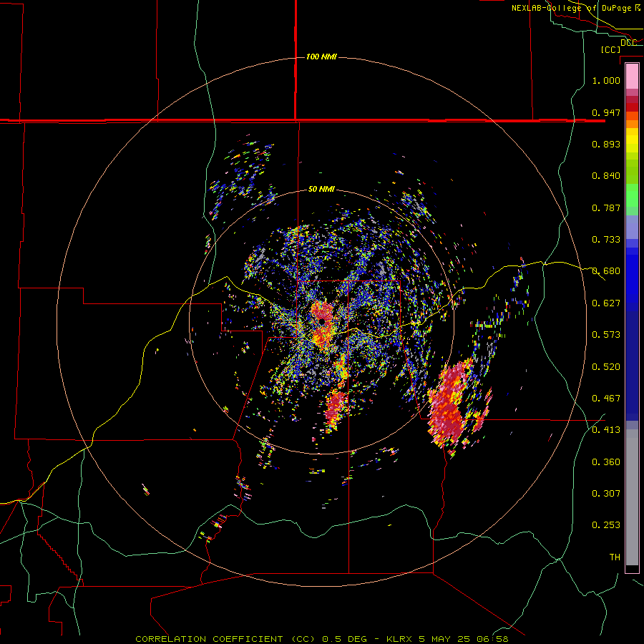Screen dimensions: 644x644
Task: Pick the light pink top color bar segment
Action: click(x=632, y=77)
